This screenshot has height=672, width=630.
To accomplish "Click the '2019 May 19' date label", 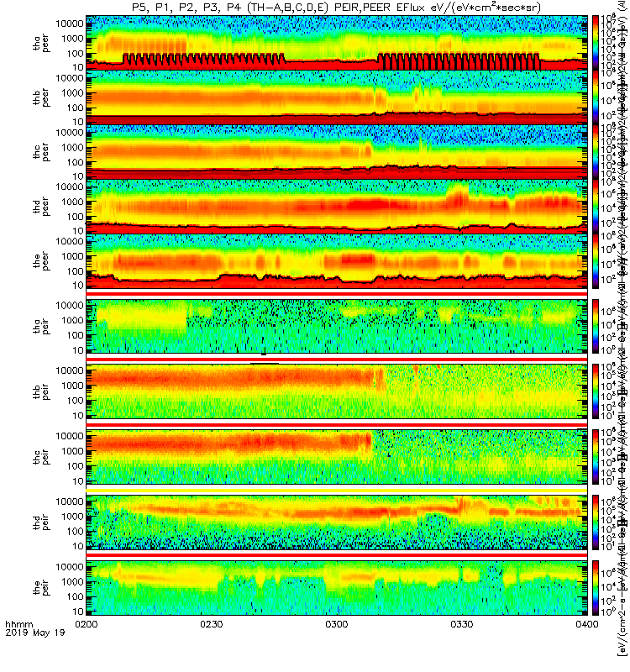I will [x=35, y=633].
